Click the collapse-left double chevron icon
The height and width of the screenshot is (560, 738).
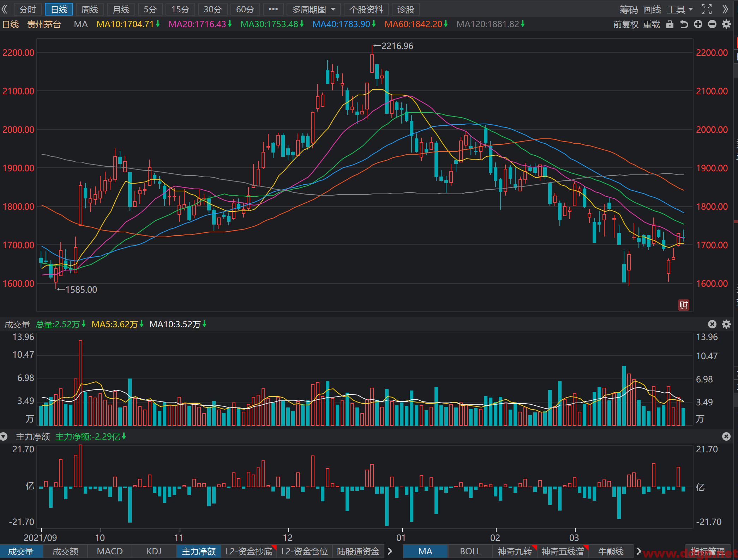point(5,9)
